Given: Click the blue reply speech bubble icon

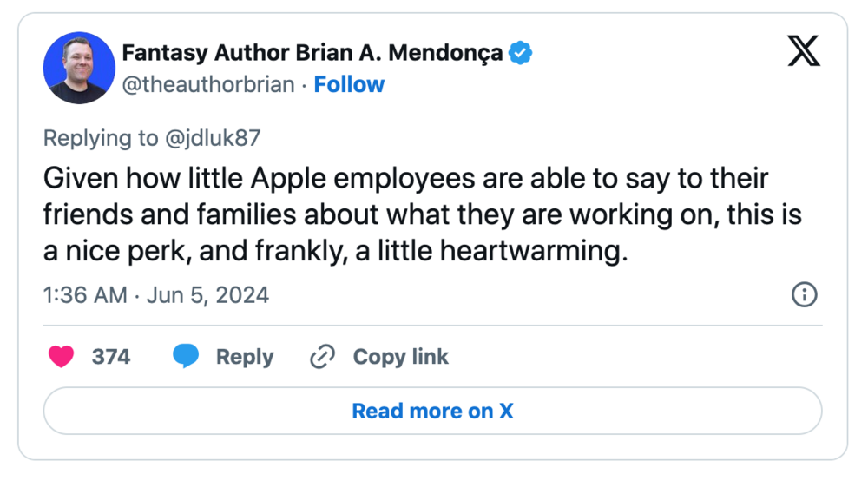Looking at the screenshot, I should 186,357.
